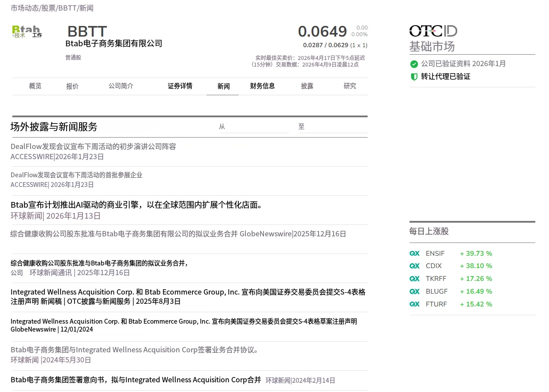
Task: Click the QX icon beside FTURF
Action: tap(414, 304)
